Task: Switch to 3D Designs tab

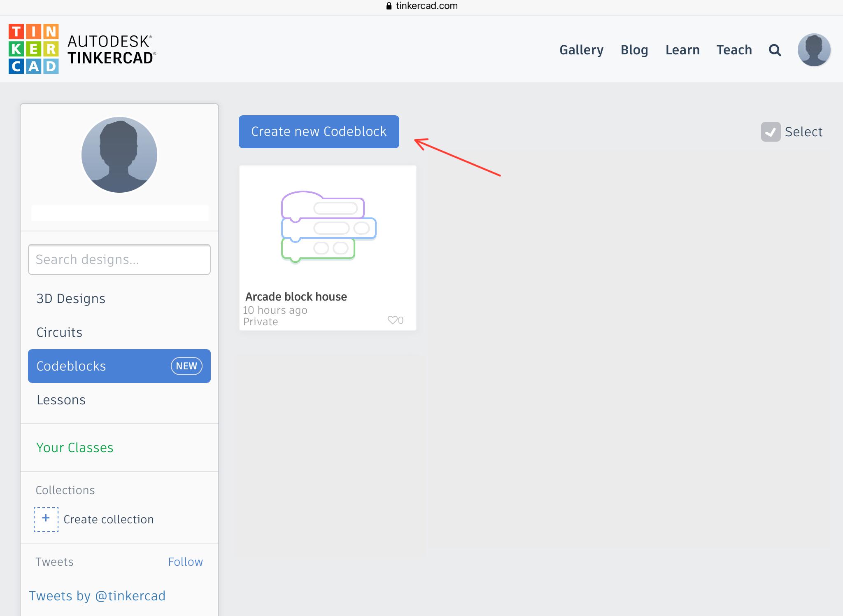Action: (71, 299)
